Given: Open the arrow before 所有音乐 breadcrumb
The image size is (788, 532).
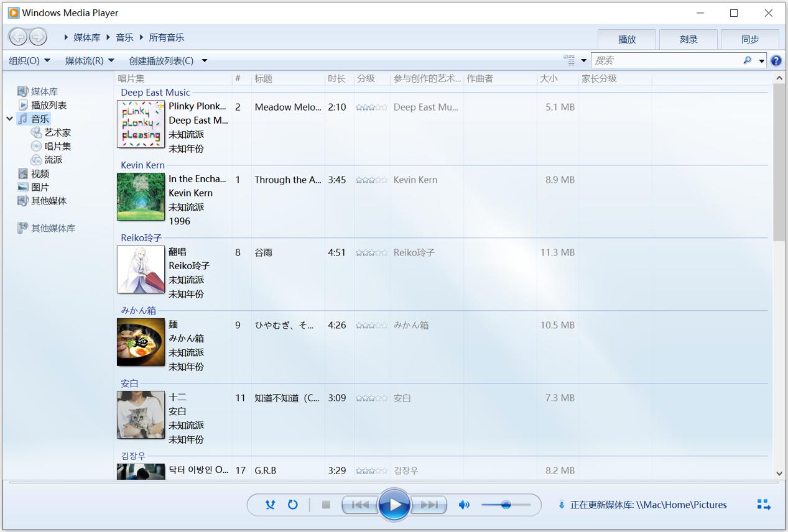Looking at the screenshot, I should pos(141,37).
